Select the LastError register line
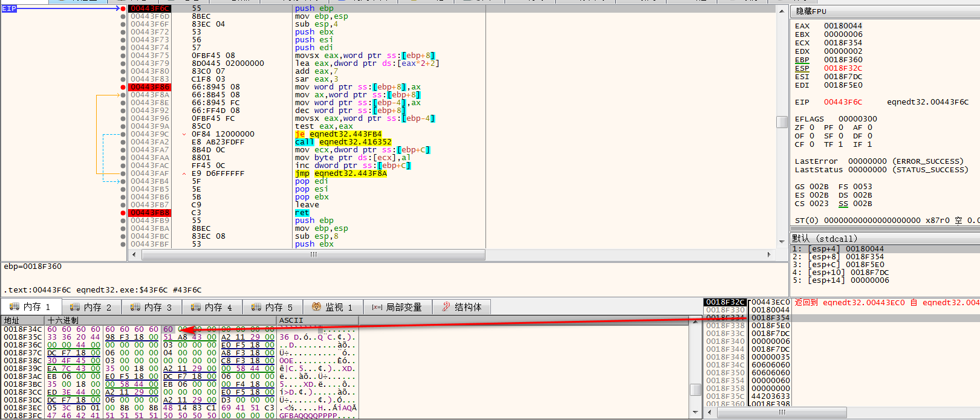This screenshot has height=420, width=980. (879, 161)
